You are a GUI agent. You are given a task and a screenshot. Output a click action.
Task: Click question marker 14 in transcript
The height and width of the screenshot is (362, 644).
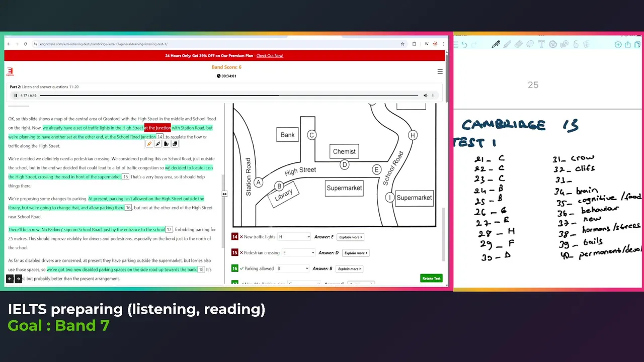click(160, 137)
